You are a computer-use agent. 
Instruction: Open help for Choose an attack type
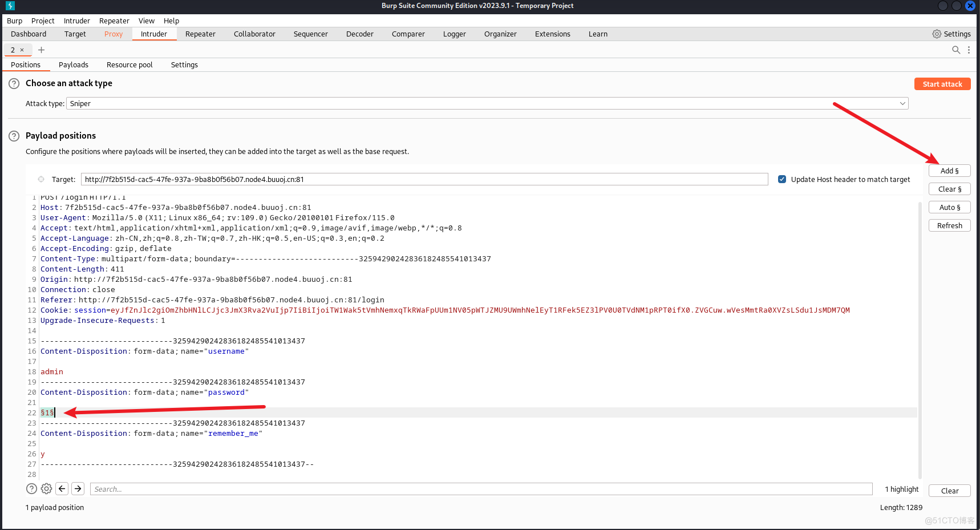14,83
